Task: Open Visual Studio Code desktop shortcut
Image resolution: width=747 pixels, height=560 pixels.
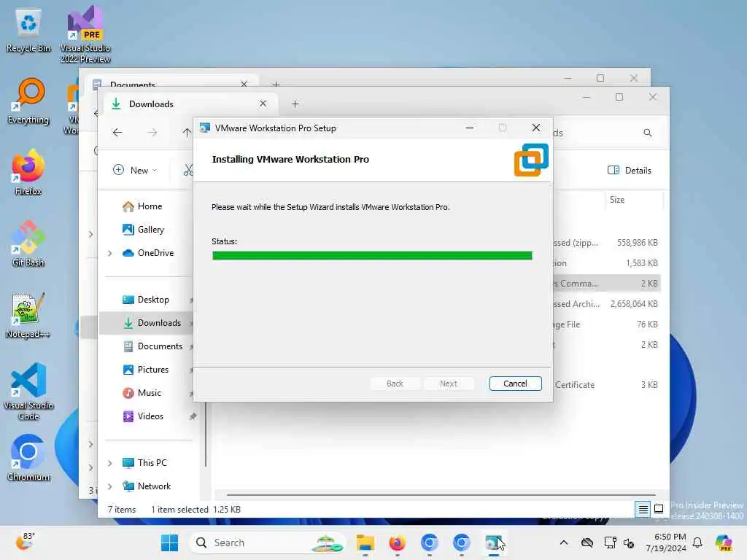Action: click(x=28, y=392)
